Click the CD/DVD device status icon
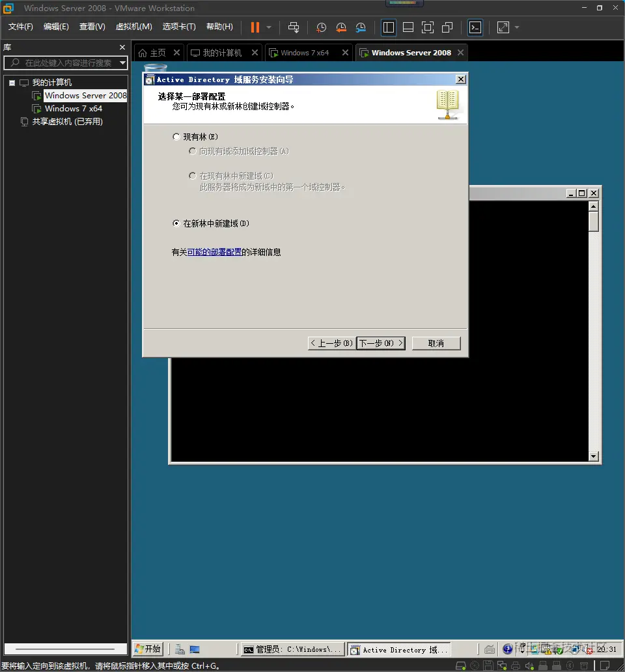 coord(475,666)
